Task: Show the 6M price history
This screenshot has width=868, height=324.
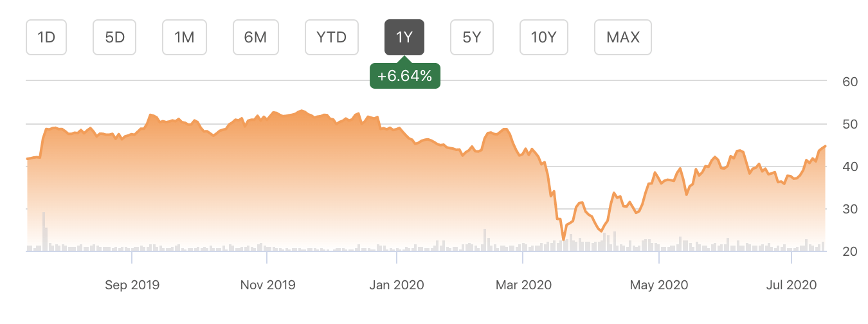Action: click(x=255, y=37)
